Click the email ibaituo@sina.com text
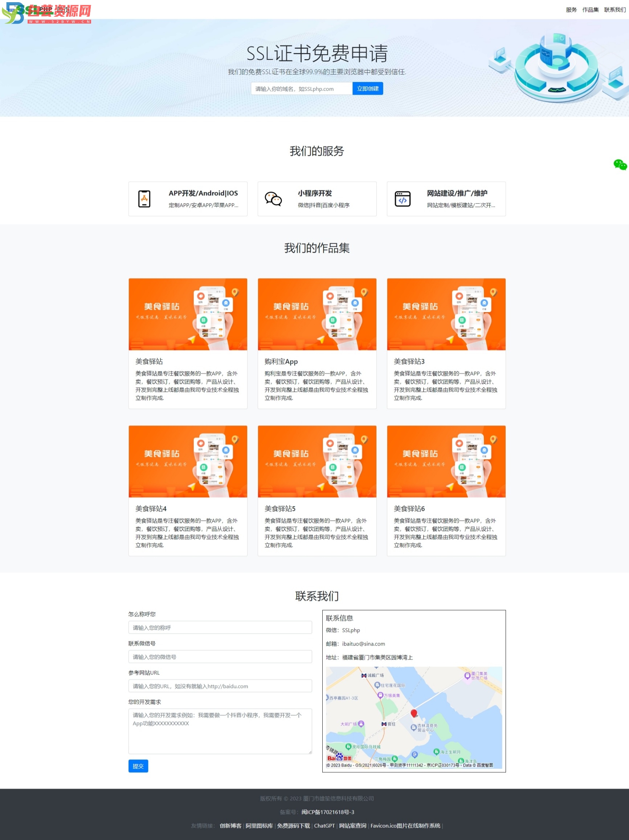The height and width of the screenshot is (840, 629). (x=363, y=644)
